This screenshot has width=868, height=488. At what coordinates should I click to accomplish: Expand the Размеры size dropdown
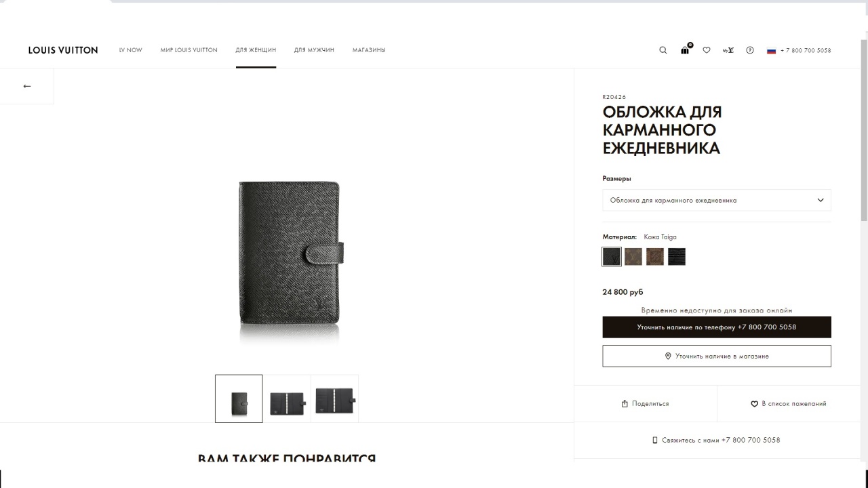point(717,200)
